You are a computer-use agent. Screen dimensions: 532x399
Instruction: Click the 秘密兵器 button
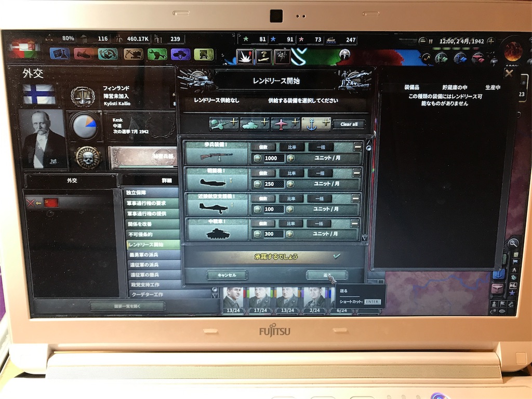tap(143, 157)
